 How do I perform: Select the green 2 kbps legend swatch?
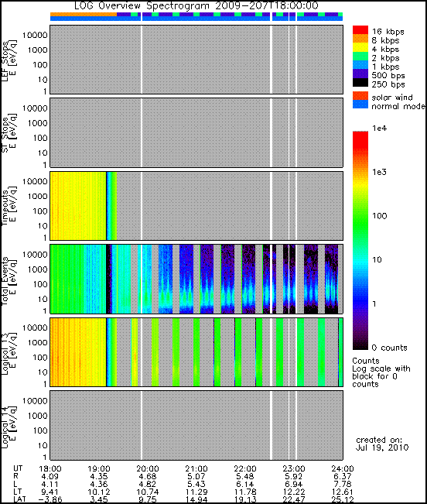[x=360, y=57]
